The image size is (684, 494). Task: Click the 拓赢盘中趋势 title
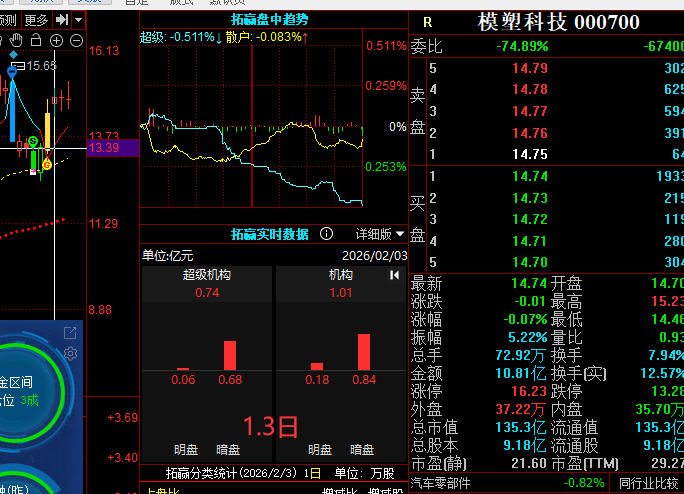[269, 20]
